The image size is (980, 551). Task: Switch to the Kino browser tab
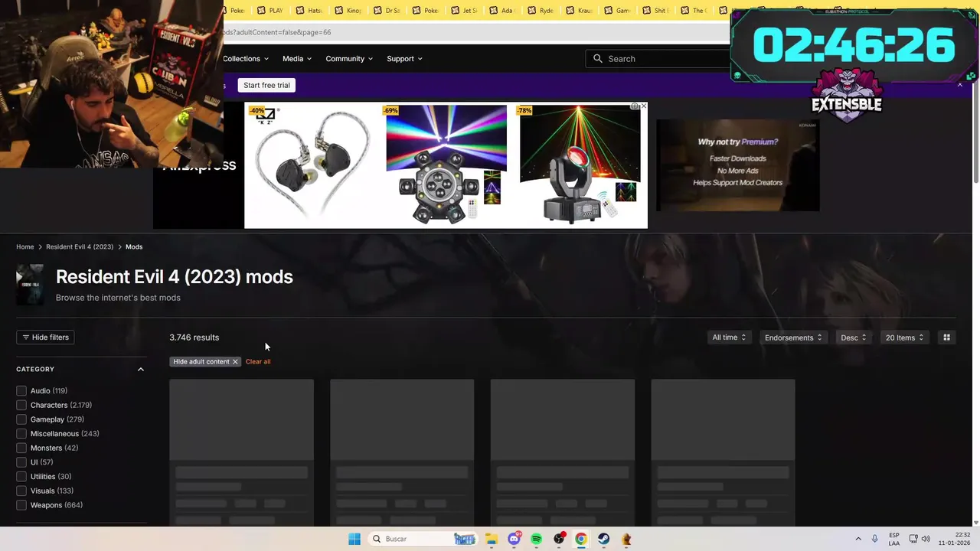click(x=348, y=11)
